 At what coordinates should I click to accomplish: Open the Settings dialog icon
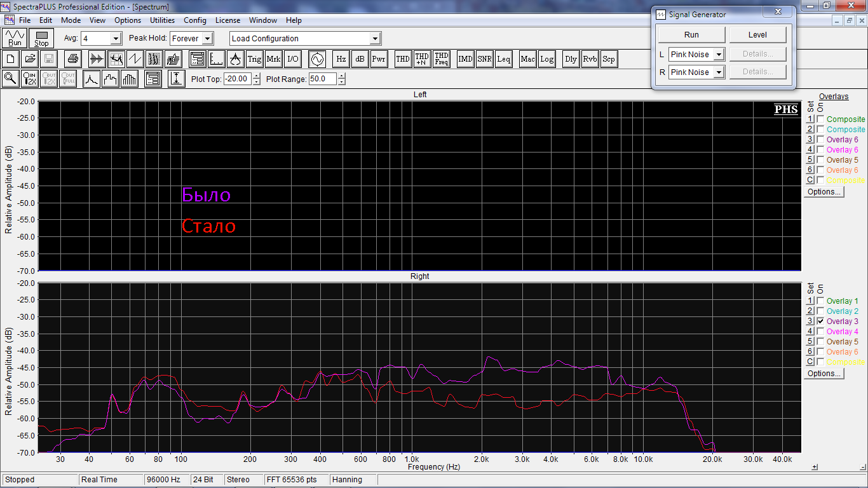pyautogui.click(x=198, y=59)
